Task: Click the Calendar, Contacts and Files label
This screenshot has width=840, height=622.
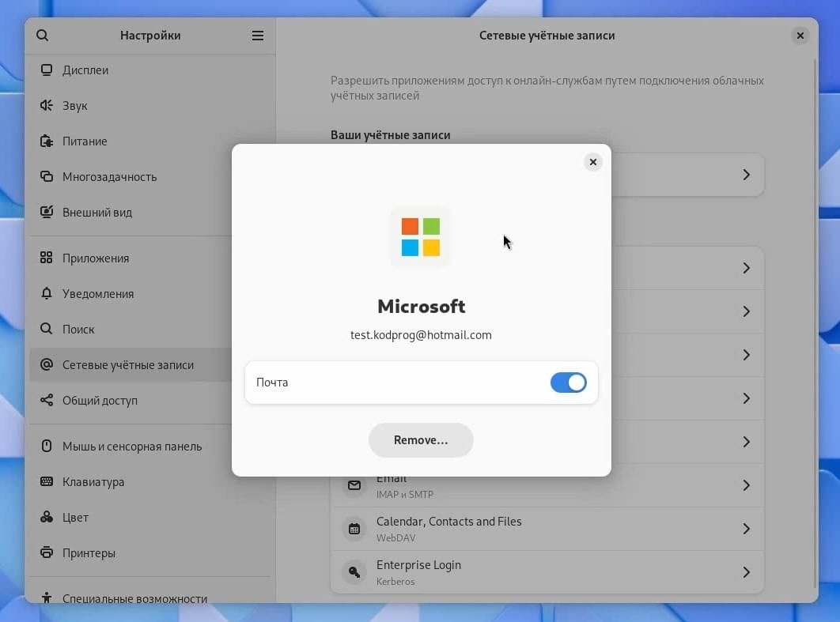Action: 449,522
